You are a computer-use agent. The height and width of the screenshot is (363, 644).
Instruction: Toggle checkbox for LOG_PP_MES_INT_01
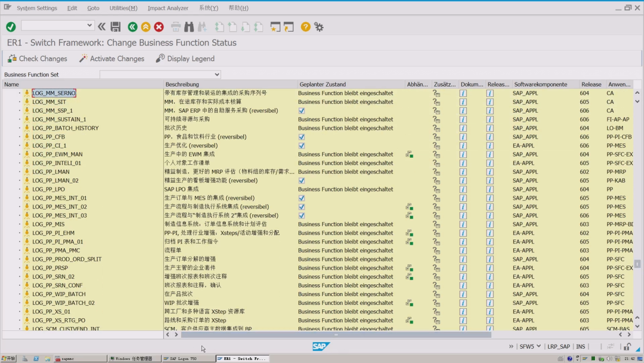(302, 198)
